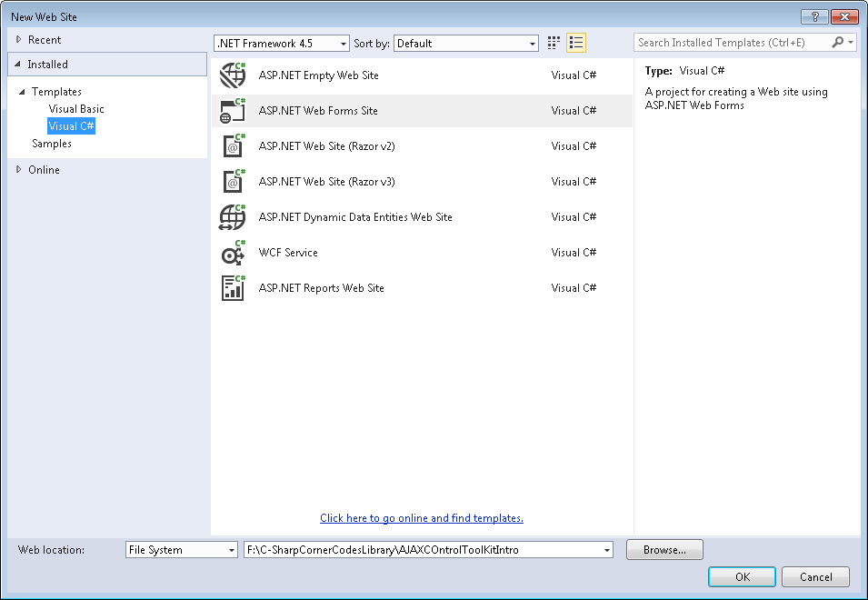
Task: Select Visual Basic templates
Action: (x=76, y=108)
